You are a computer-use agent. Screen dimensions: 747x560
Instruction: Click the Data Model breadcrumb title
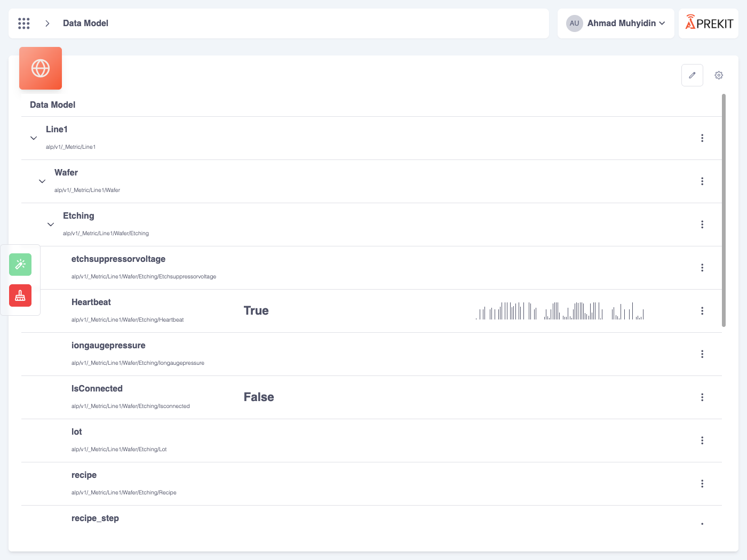click(x=85, y=23)
